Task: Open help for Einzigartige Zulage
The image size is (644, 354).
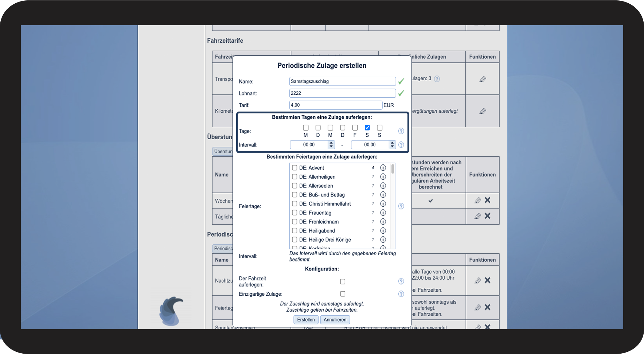Action: [401, 294]
